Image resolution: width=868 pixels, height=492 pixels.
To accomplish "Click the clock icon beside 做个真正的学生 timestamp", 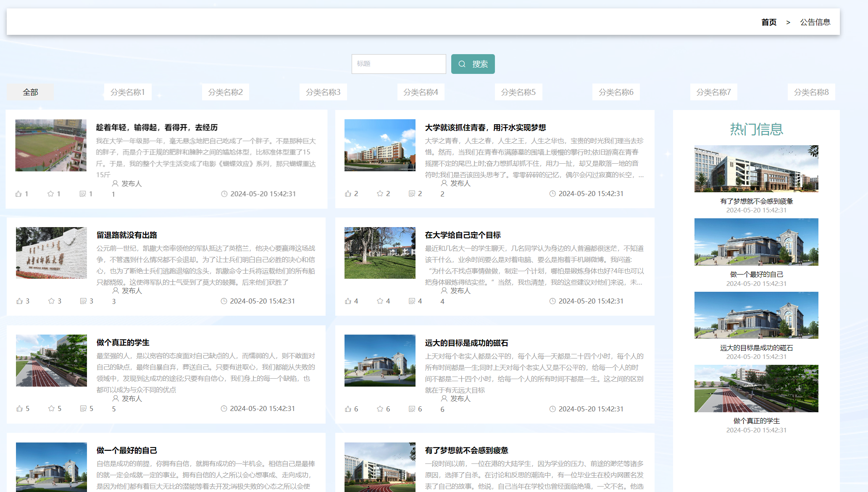I will (224, 408).
